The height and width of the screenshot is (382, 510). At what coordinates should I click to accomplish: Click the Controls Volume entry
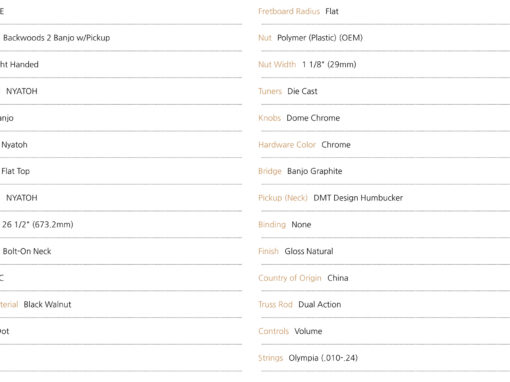(x=290, y=331)
